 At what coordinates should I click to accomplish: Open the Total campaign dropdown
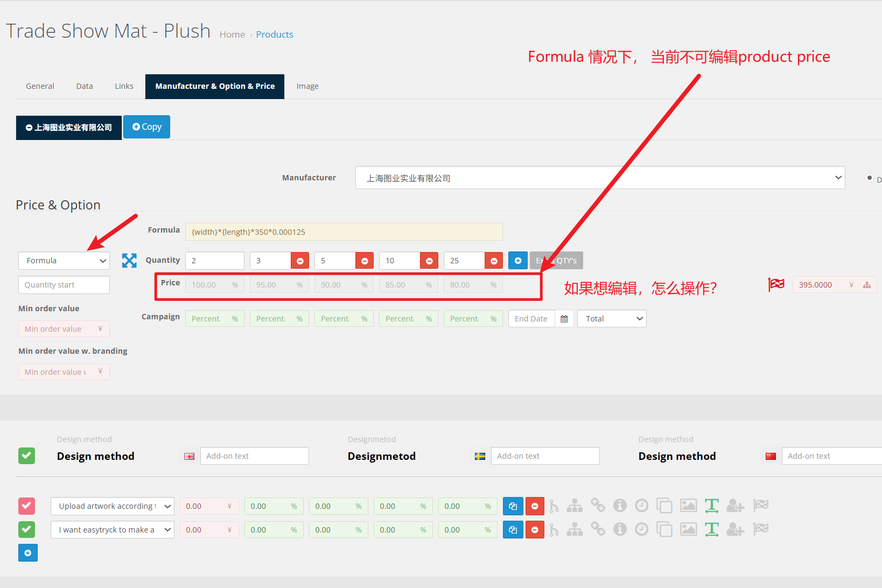tap(612, 319)
